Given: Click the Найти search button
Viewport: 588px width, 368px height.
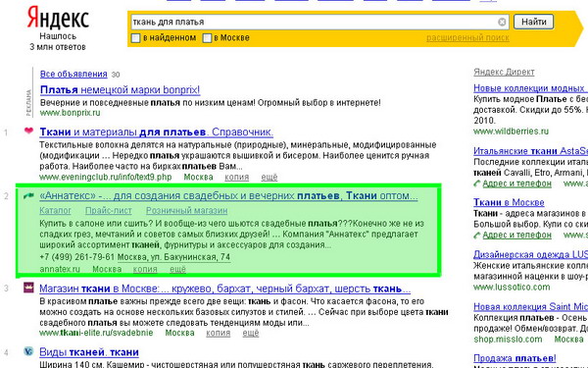Looking at the screenshot, I should [534, 22].
